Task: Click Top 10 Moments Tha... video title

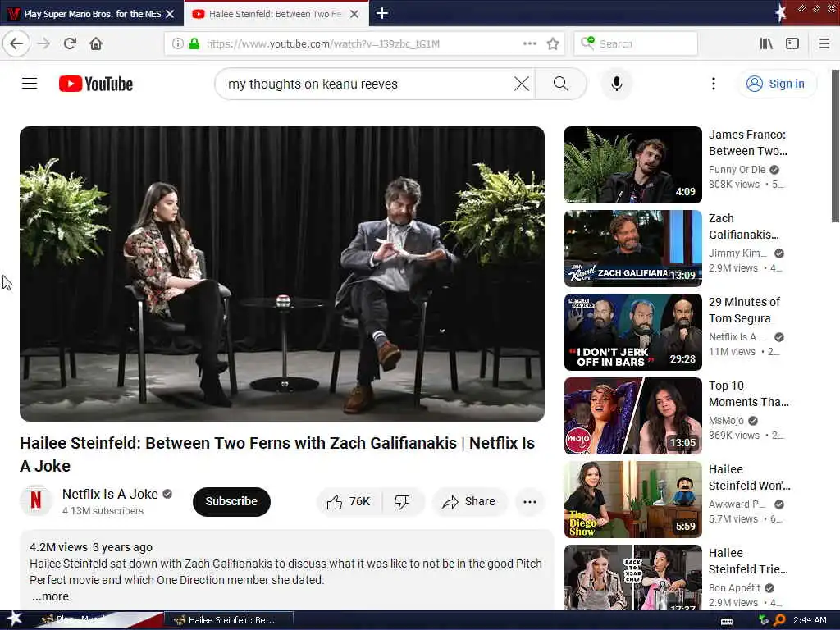Action: tap(748, 394)
